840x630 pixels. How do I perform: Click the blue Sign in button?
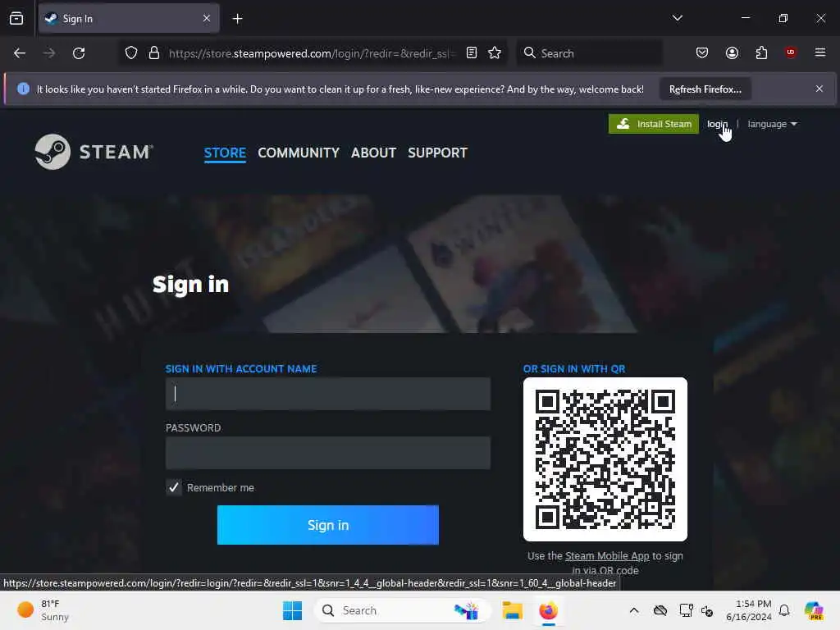[328, 525]
